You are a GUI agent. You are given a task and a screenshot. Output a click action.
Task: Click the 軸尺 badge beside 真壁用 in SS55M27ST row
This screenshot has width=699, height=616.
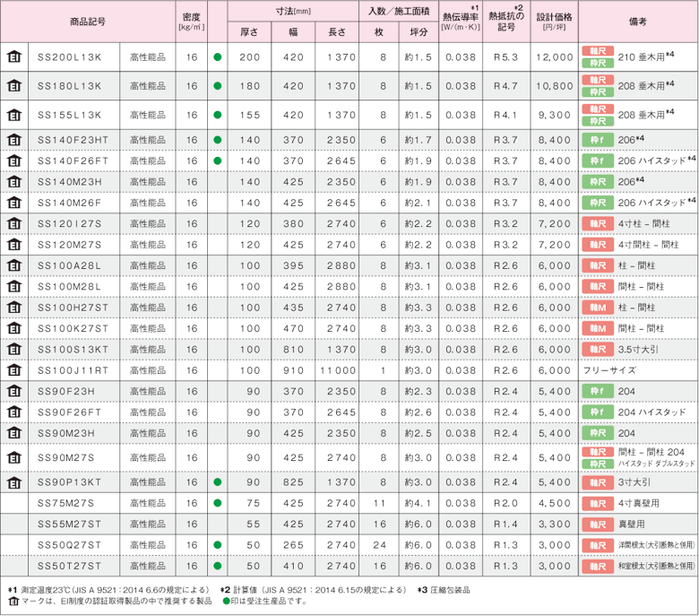pos(597,524)
